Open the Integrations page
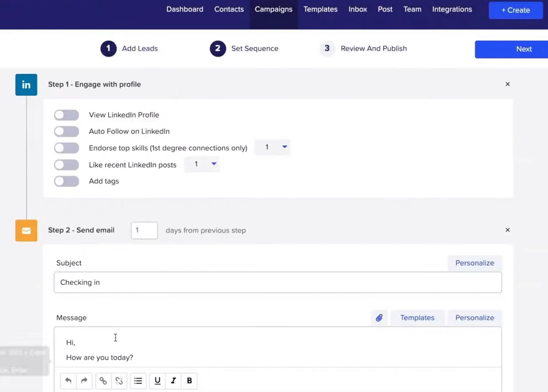The width and height of the screenshot is (548, 392). [452, 9]
